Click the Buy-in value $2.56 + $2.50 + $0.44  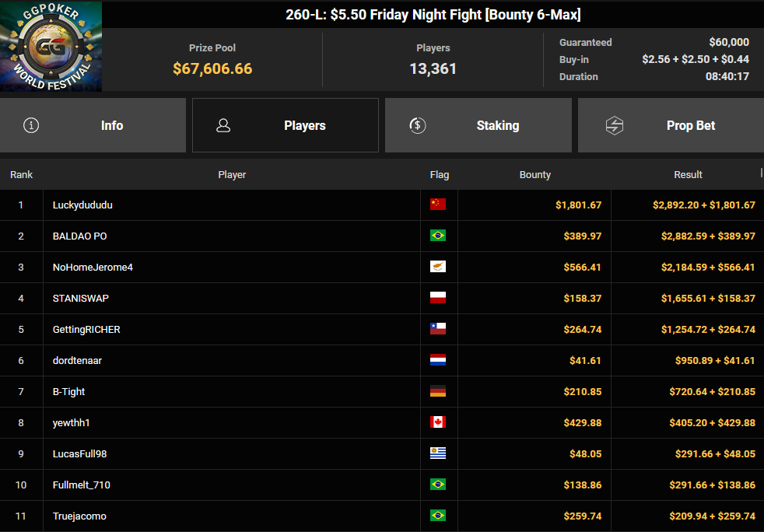[696, 59]
